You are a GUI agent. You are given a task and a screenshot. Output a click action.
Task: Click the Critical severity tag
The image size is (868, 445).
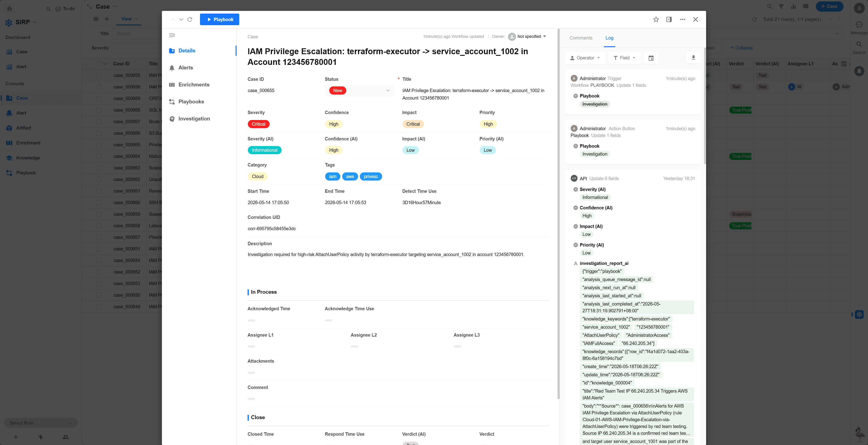[x=258, y=124]
